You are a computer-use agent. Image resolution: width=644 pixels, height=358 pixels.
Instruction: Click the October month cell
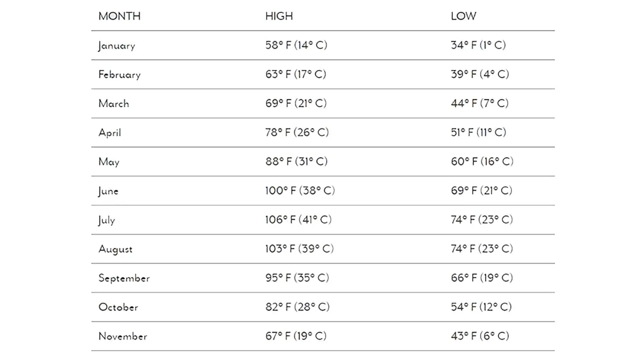click(x=118, y=307)
